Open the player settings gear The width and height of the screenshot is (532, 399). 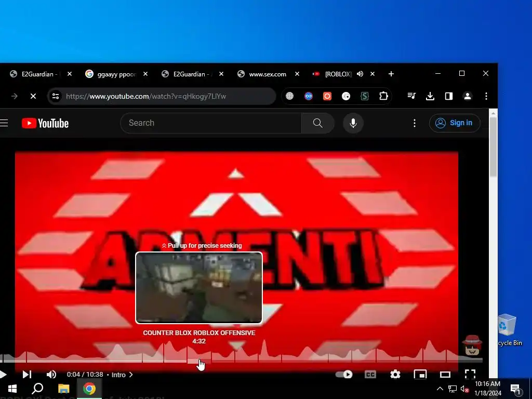(395, 374)
